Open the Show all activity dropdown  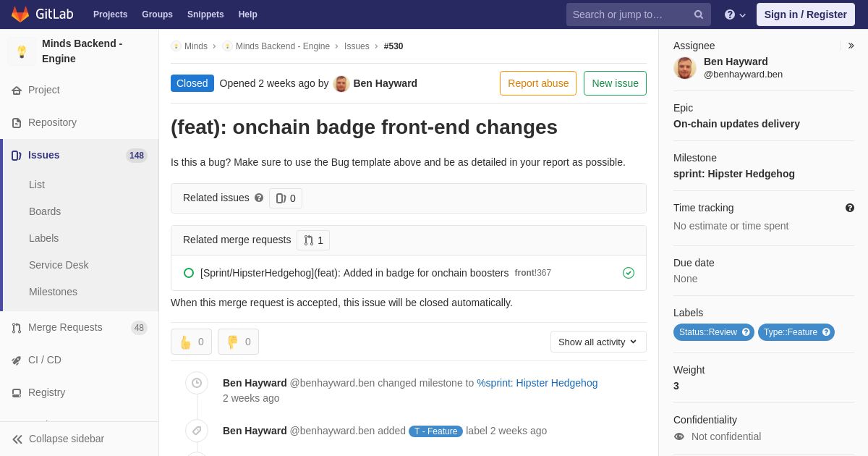598,342
